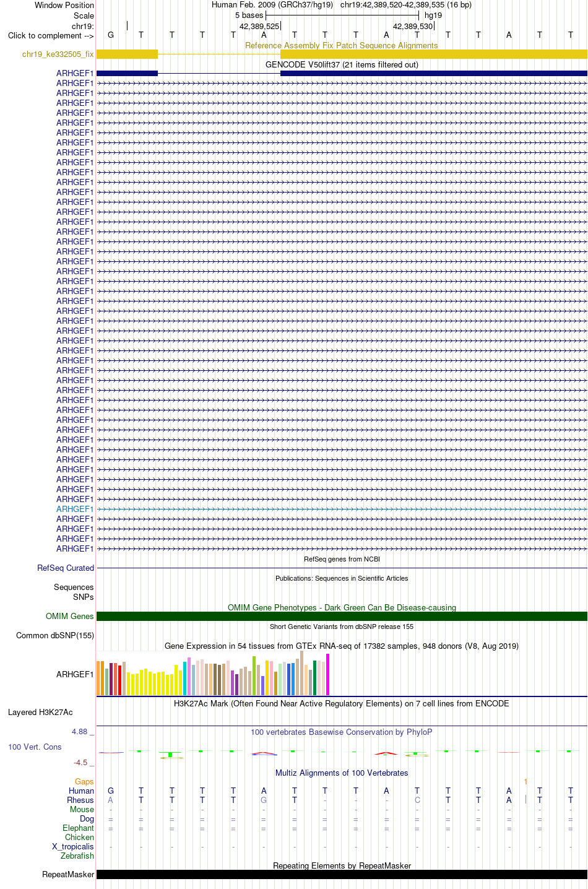Click the light-blue highlighted ARHGEF1 transcript line
588x889 pixels.
point(342,510)
